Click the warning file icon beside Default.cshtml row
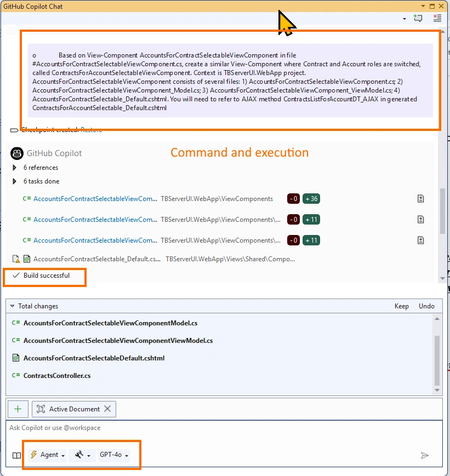The height and width of the screenshot is (476, 450). (x=16, y=259)
